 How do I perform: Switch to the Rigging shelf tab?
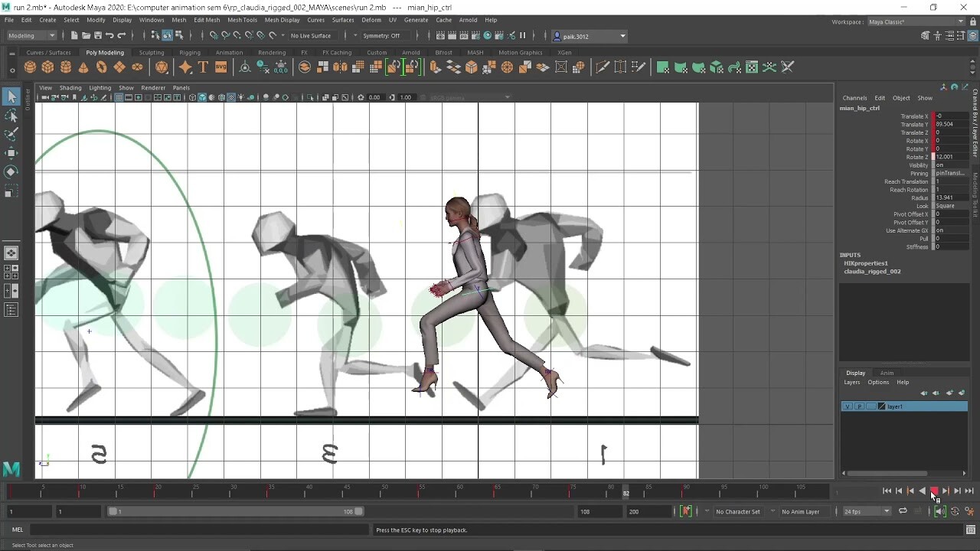(189, 53)
